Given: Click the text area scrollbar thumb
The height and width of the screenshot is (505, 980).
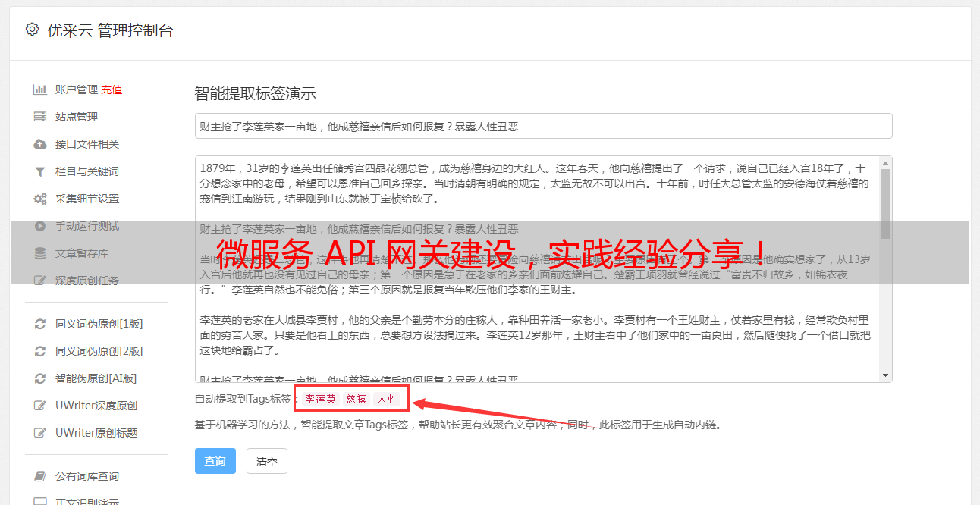Looking at the screenshot, I should pyautogui.click(x=885, y=203).
